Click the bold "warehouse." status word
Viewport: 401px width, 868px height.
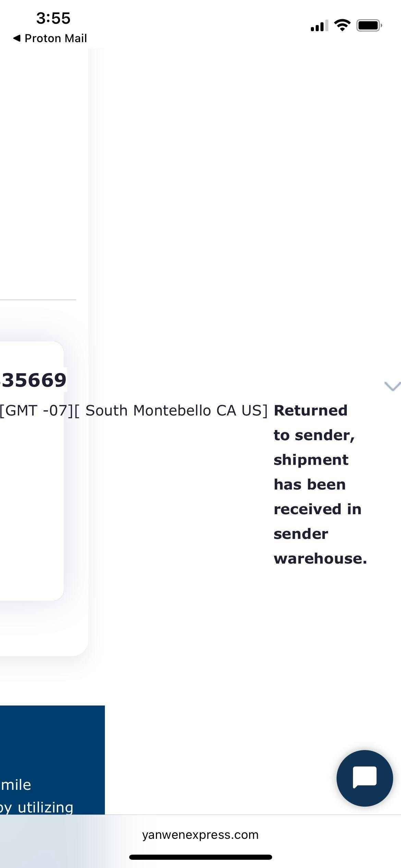320,558
